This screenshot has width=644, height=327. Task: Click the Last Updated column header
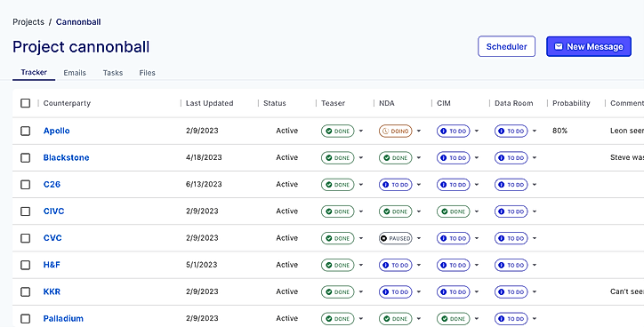point(209,103)
